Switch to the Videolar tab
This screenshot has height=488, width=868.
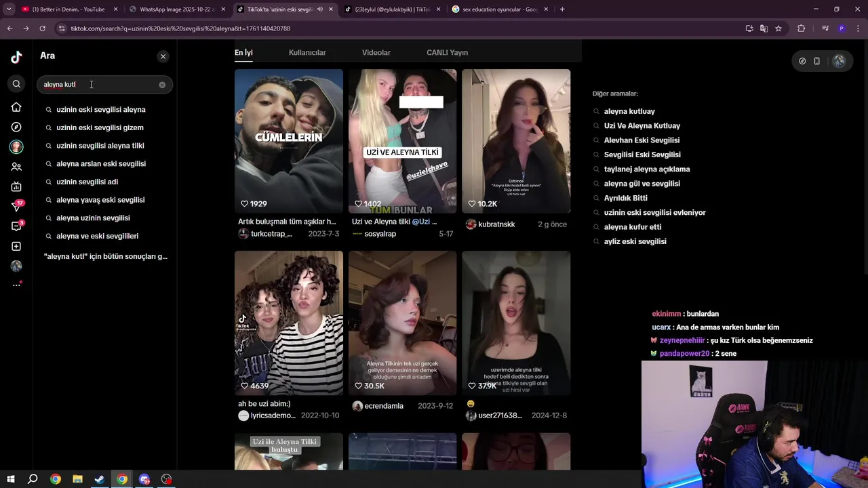(x=376, y=53)
